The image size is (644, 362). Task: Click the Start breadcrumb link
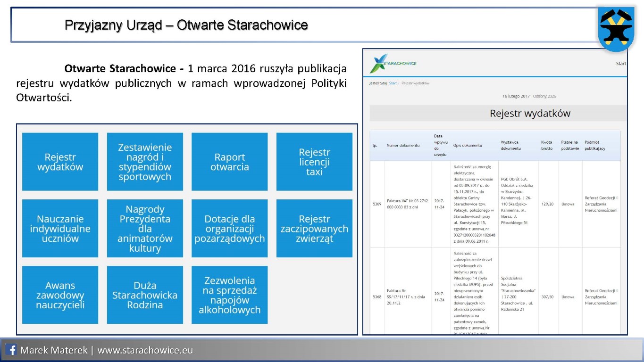point(393,83)
